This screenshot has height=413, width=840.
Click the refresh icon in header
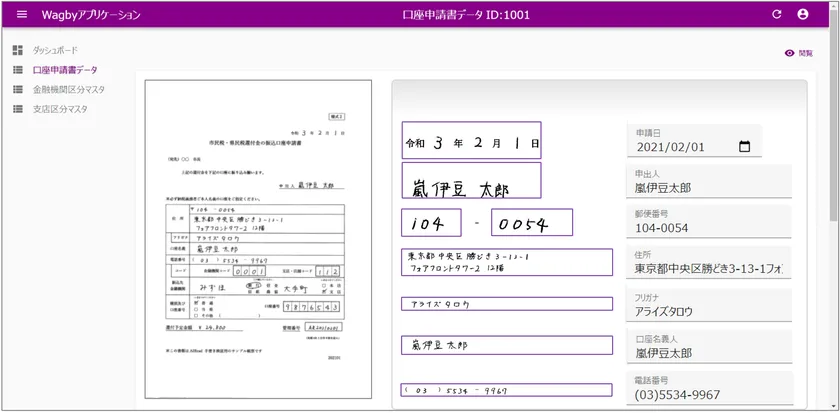tap(777, 15)
